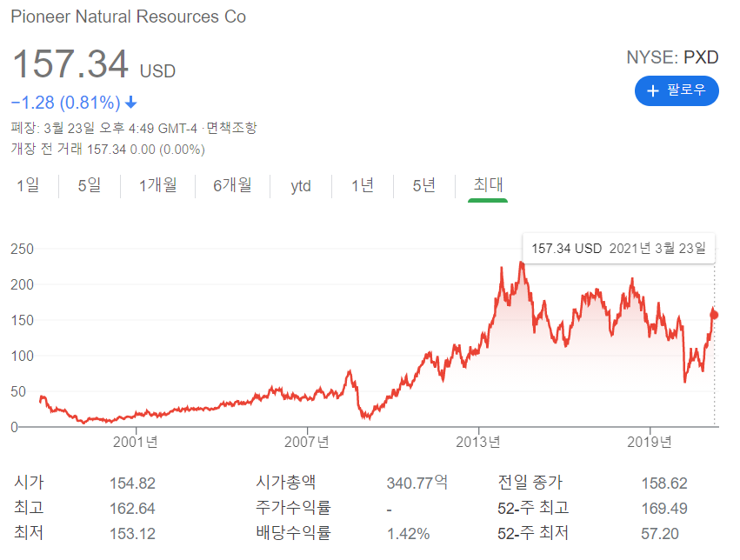This screenshot has width=740, height=560.
Task: Click the blue 팔로우 button
Action: click(x=677, y=90)
